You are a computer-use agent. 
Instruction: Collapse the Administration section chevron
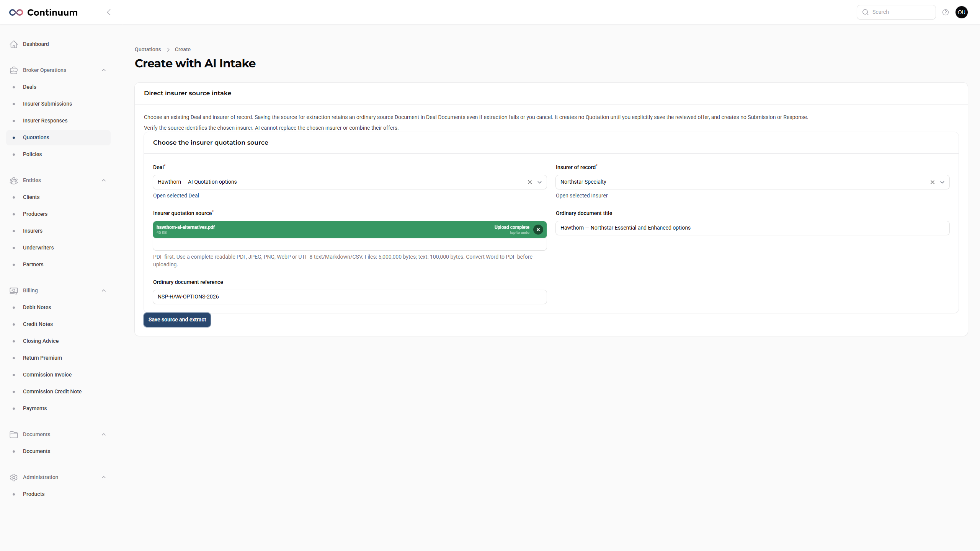[x=104, y=477]
